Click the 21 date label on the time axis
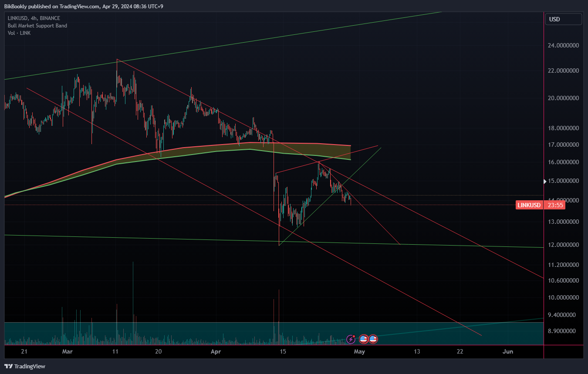This screenshot has width=588, height=374. click(24, 351)
